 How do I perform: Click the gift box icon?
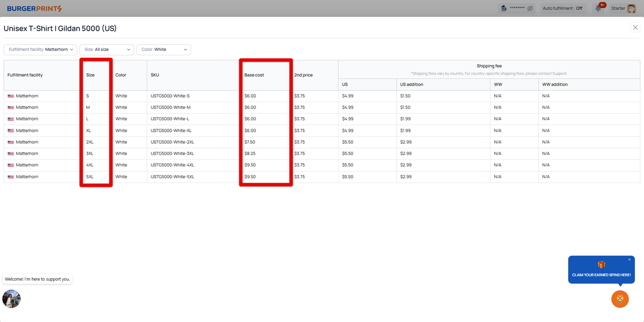coord(601,265)
